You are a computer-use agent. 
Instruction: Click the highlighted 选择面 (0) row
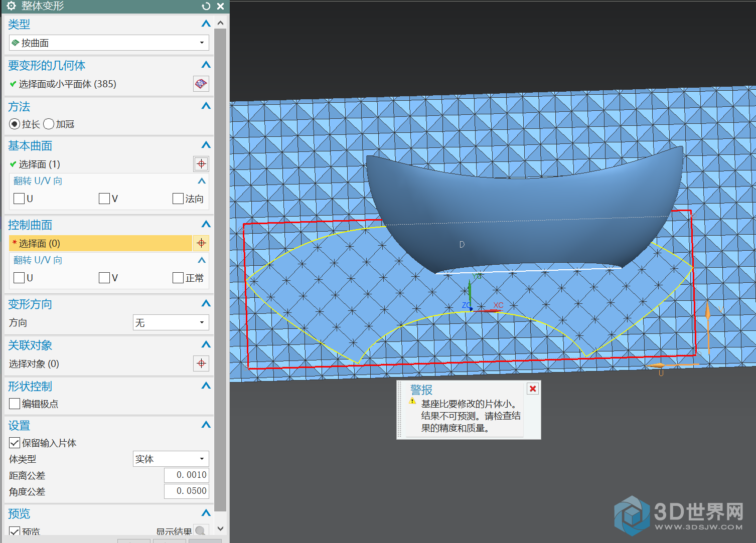coord(100,243)
